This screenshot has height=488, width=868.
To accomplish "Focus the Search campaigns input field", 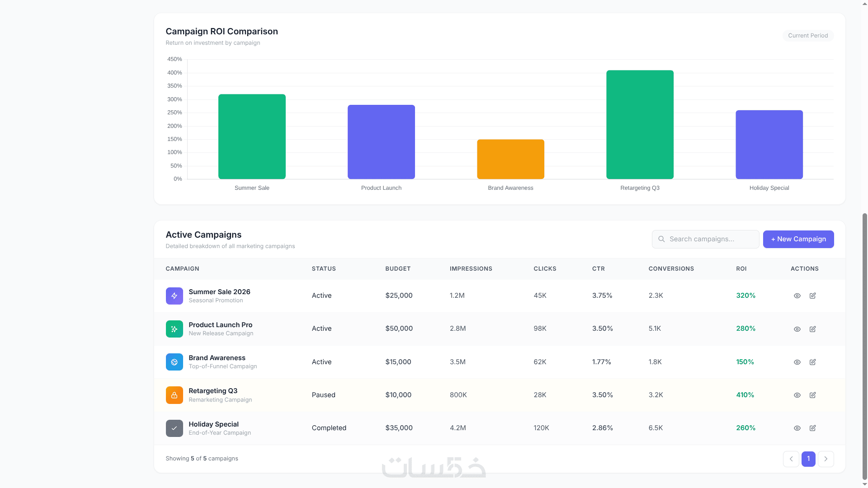I will (705, 239).
